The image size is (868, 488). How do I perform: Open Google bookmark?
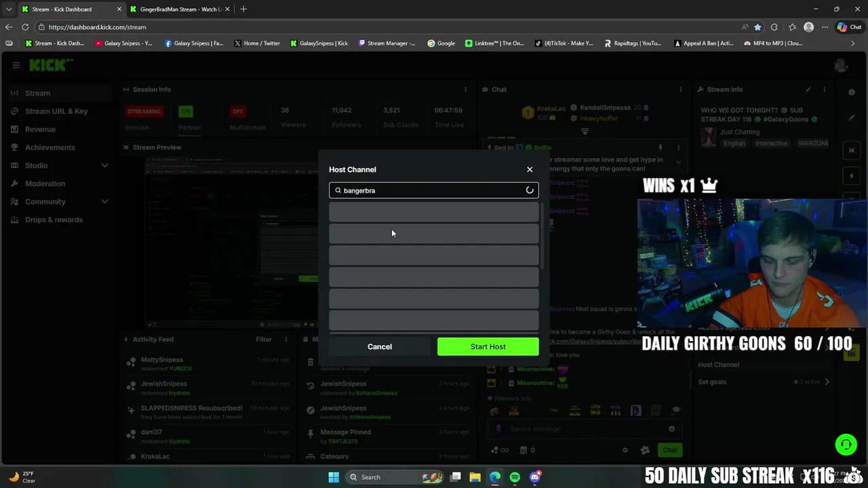pos(441,43)
